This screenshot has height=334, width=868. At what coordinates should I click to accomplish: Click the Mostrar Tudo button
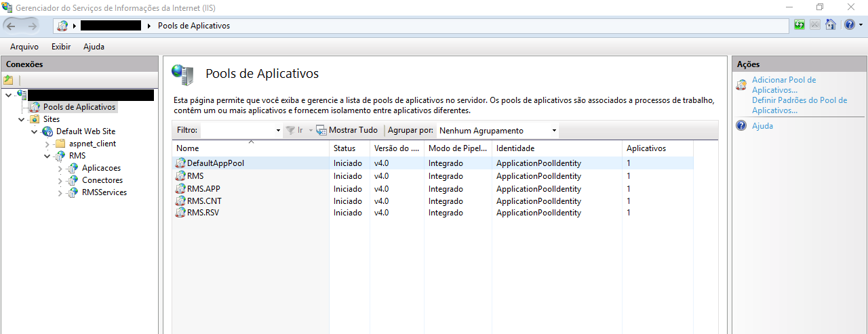pyautogui.click(x=347, y=130)
